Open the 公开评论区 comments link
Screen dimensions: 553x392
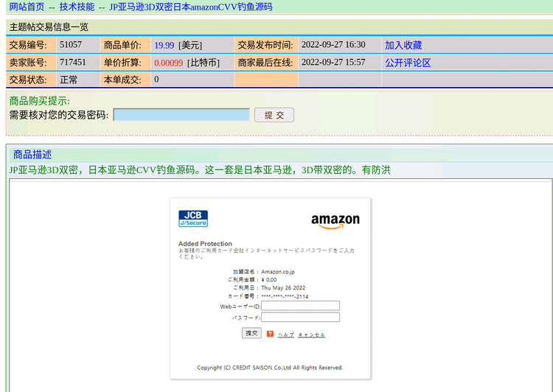[x=408, y=63]
